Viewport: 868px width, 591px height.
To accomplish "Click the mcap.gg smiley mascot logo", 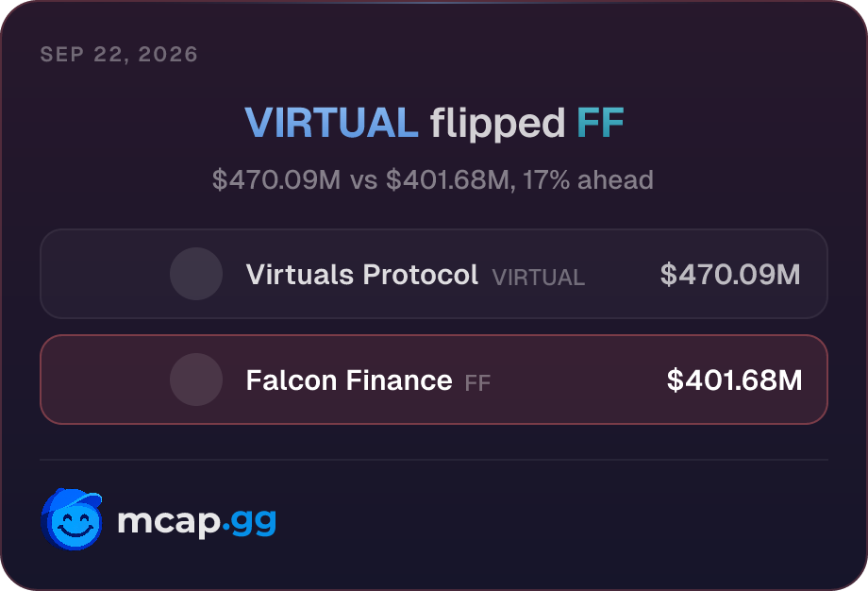I will 72,519.
